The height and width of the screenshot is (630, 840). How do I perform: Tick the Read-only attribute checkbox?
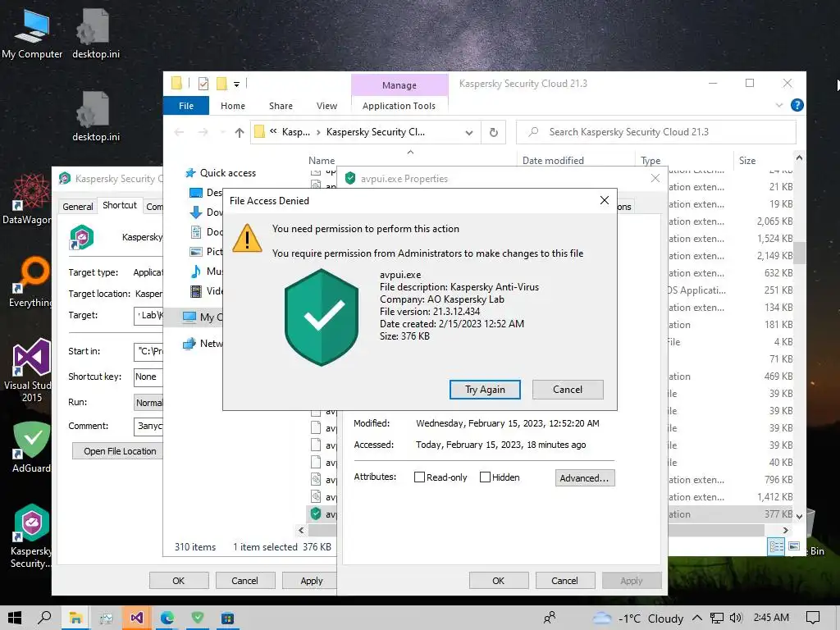tap(419, 477)
